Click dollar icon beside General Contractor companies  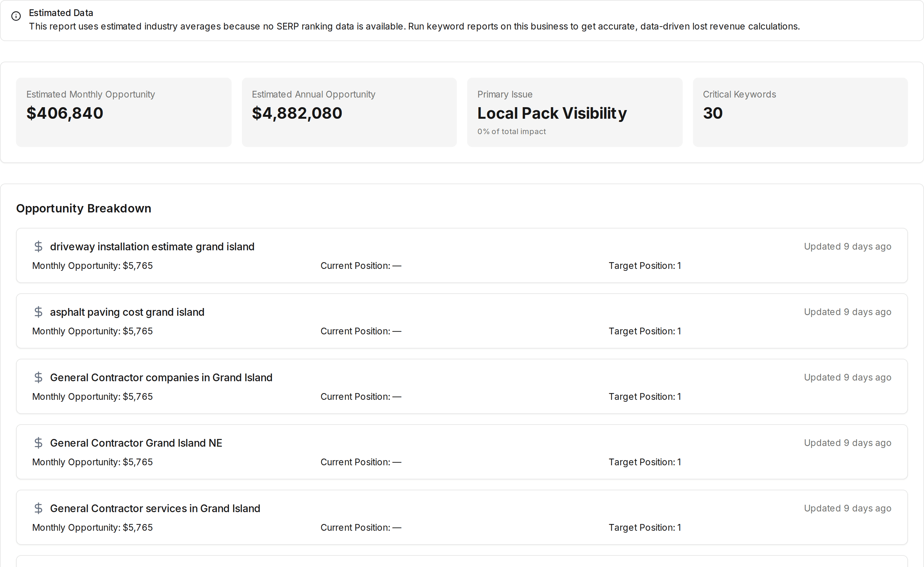coord(38,377)
